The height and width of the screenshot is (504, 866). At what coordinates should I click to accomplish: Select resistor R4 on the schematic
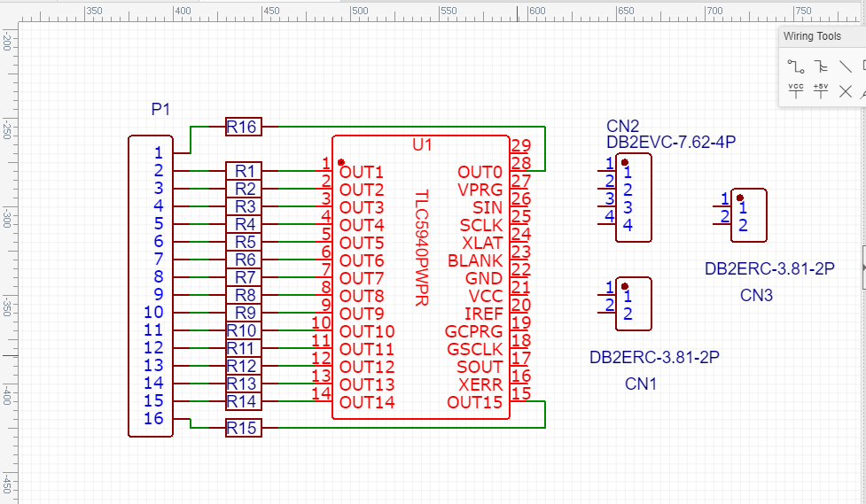coord(244,223)
